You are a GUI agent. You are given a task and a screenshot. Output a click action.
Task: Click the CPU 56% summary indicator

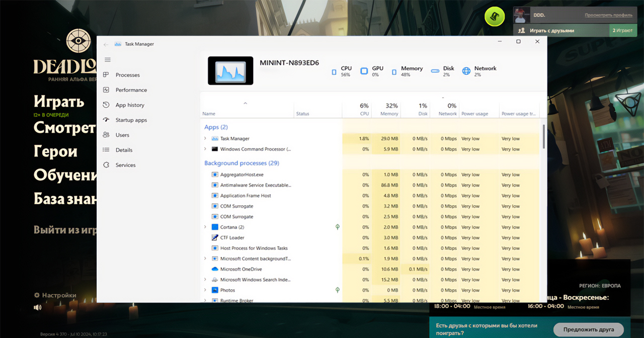[x=342, y=71]
